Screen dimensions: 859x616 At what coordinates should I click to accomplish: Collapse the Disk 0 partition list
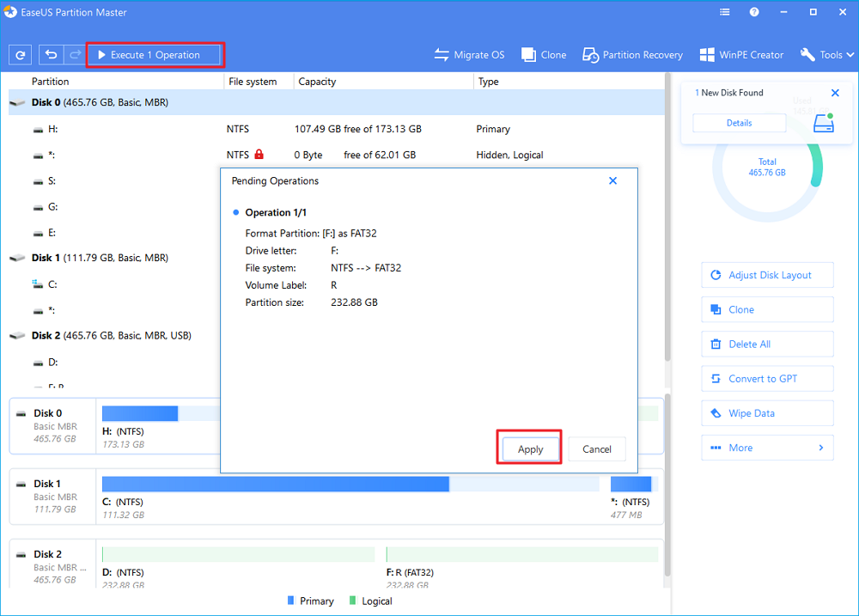17,102
